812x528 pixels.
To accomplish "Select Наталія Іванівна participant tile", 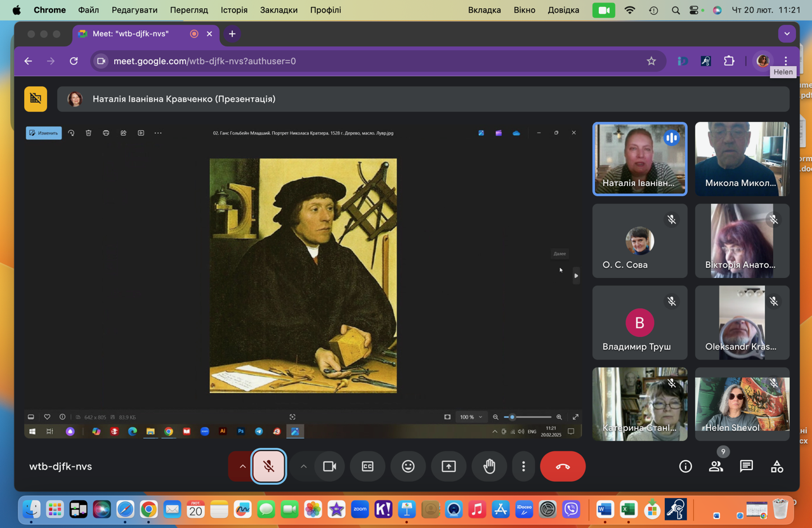I will (639, 159).
